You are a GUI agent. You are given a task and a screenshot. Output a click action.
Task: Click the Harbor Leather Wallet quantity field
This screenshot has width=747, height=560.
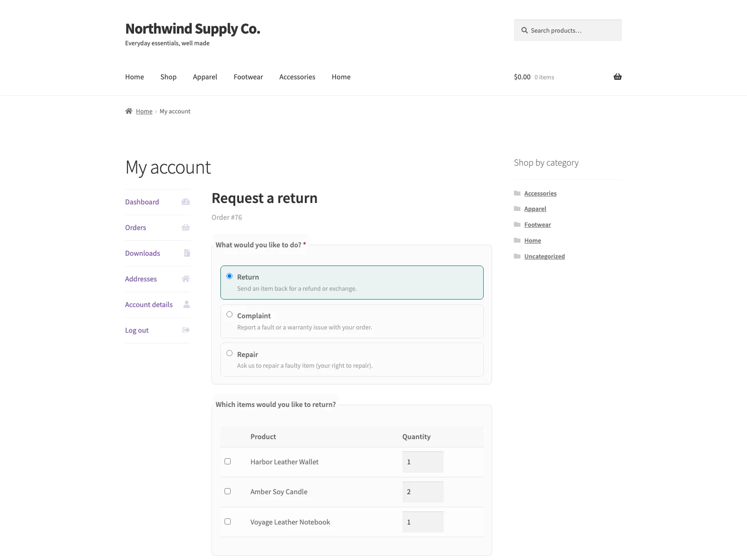[x=423, y=462]
